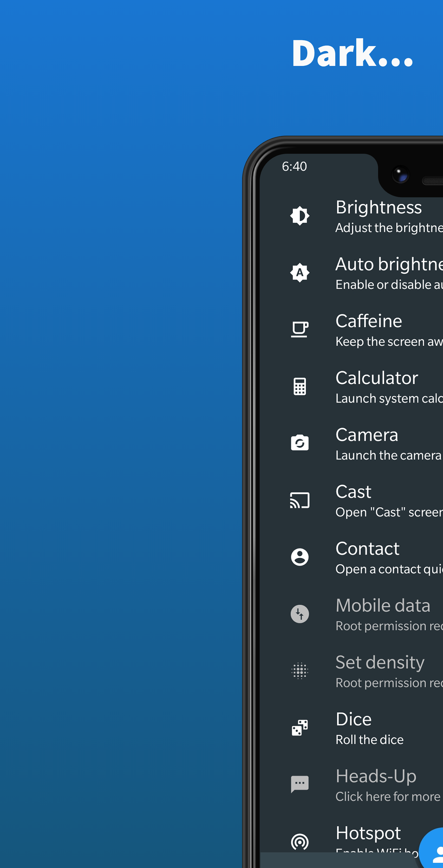
Task: Tap the Camera icon
Action: click(299, 443)
